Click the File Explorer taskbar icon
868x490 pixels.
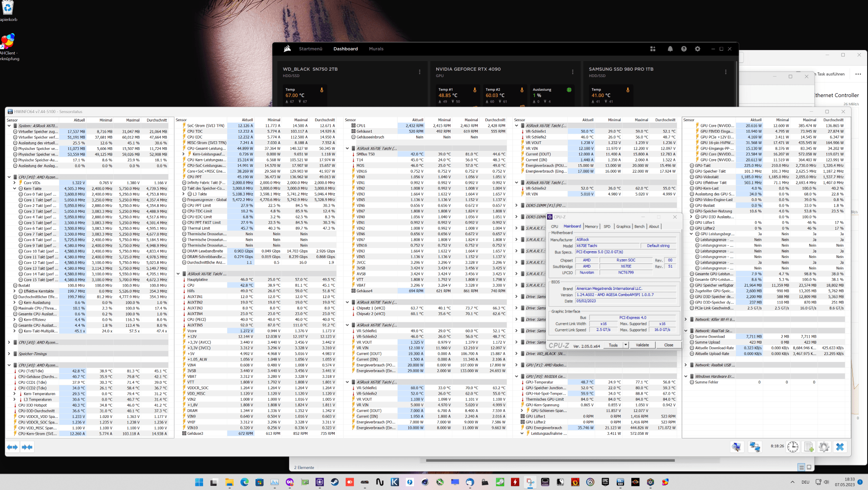click(230, 482)
